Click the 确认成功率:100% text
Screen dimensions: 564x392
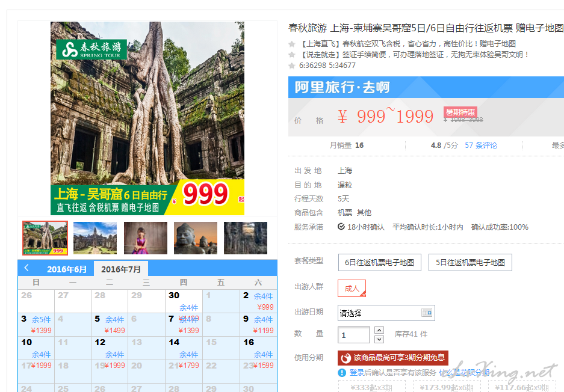[500, 227]
